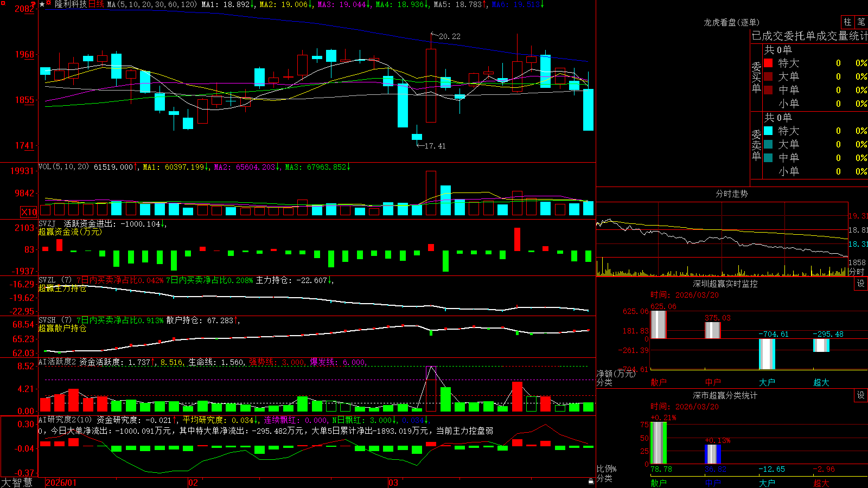Click the 超赢散户持仓 label
Viewport: 868px width, 488px height.
coord(62,328)
